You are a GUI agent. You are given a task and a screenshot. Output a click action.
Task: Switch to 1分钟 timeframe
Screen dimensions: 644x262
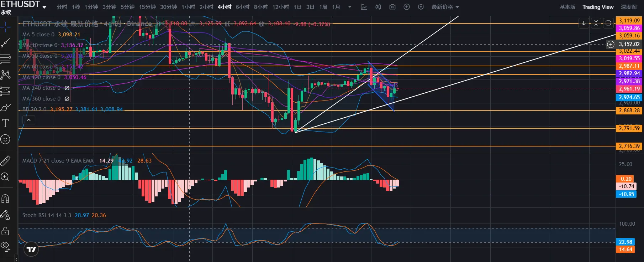(x=91, y=7)
